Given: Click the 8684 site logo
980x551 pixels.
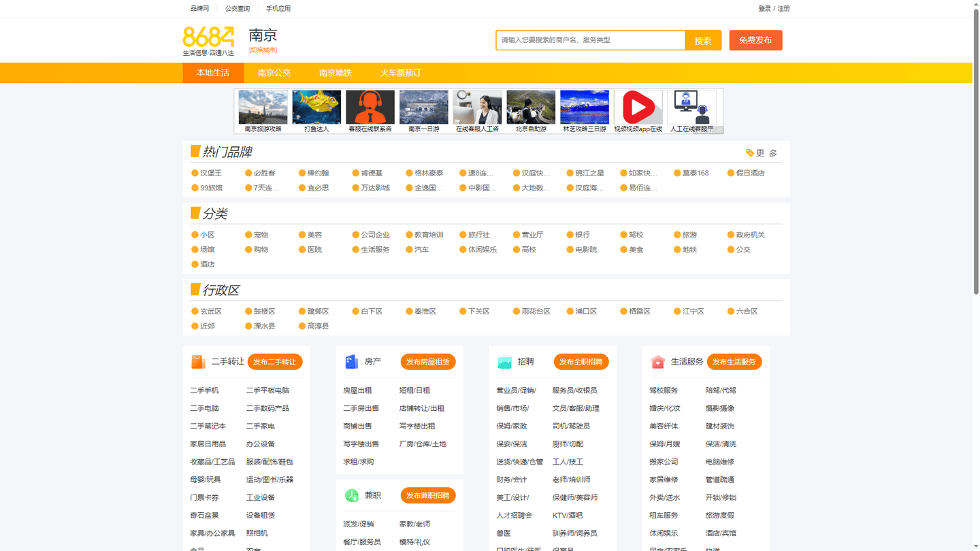Looking at the screenshot, I should (208, 41).
